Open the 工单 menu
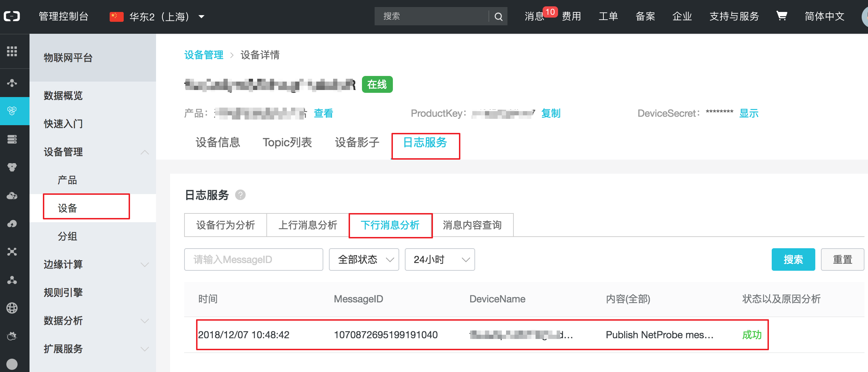The image size is (868, 372). click(x=608, y=16)
